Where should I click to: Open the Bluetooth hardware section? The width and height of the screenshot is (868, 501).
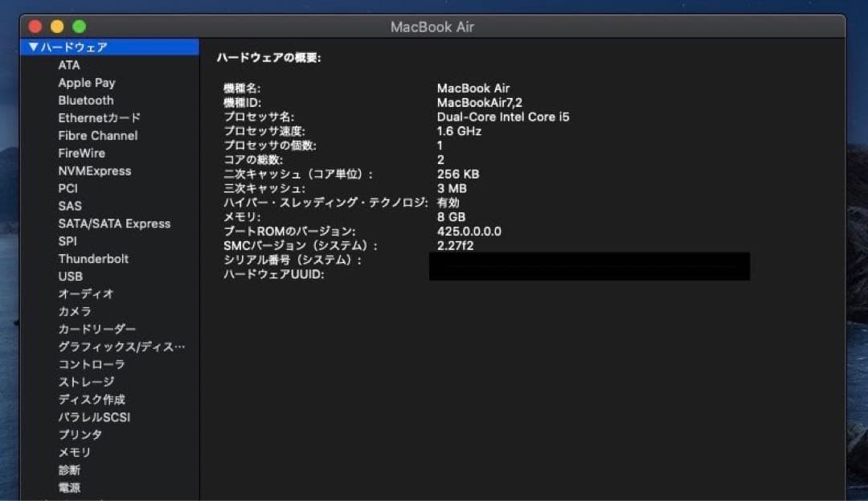pyautogui.click(x=85, y=100)
